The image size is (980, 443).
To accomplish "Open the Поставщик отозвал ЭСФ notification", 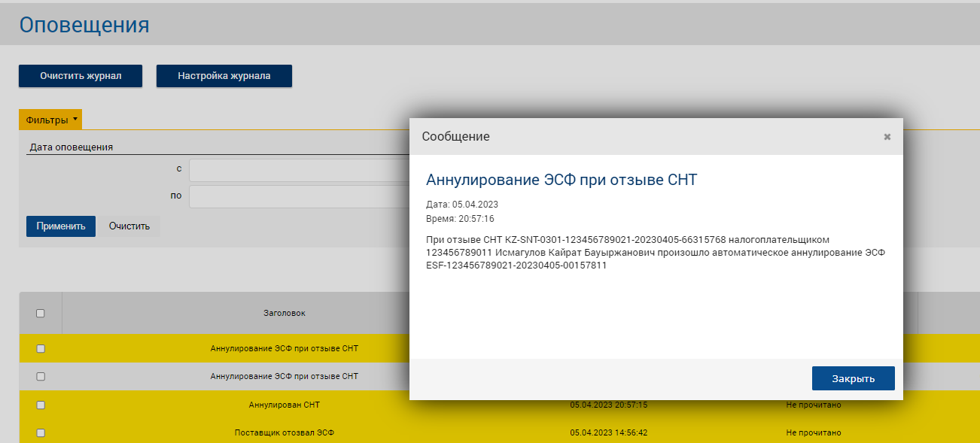I will (284, 432).
